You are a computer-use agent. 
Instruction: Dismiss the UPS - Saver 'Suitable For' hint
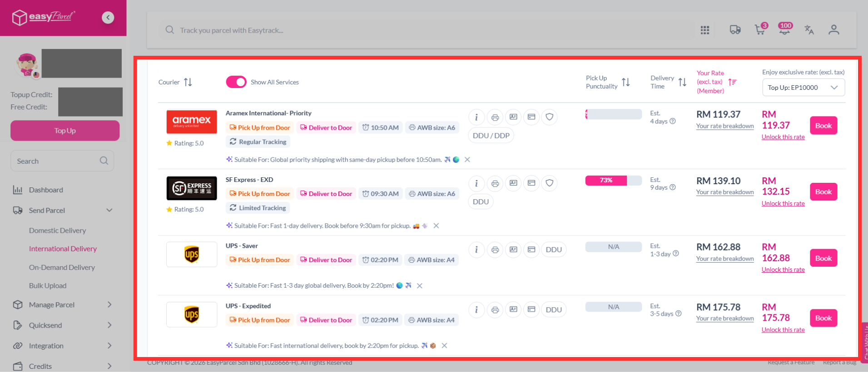pyautogui.click(x=420, y=286)
